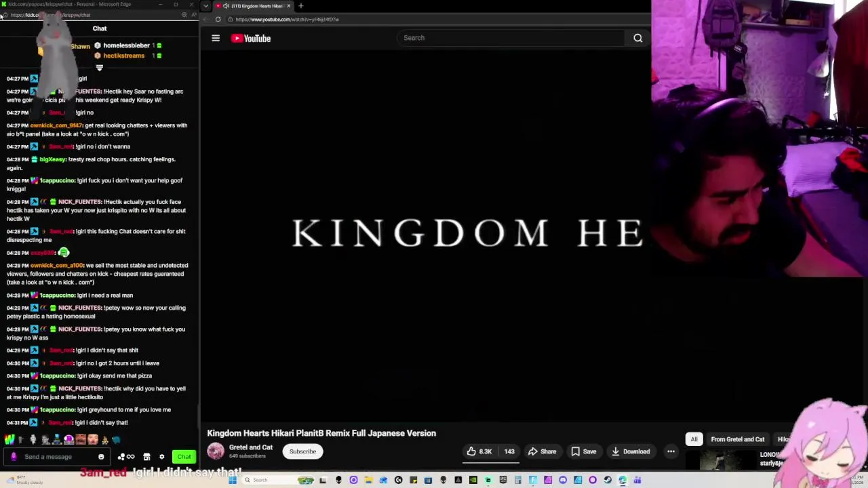Open the Calculator app on the taskbar
The height and width of the screenshot is (488, 868).
coord(517,480)
